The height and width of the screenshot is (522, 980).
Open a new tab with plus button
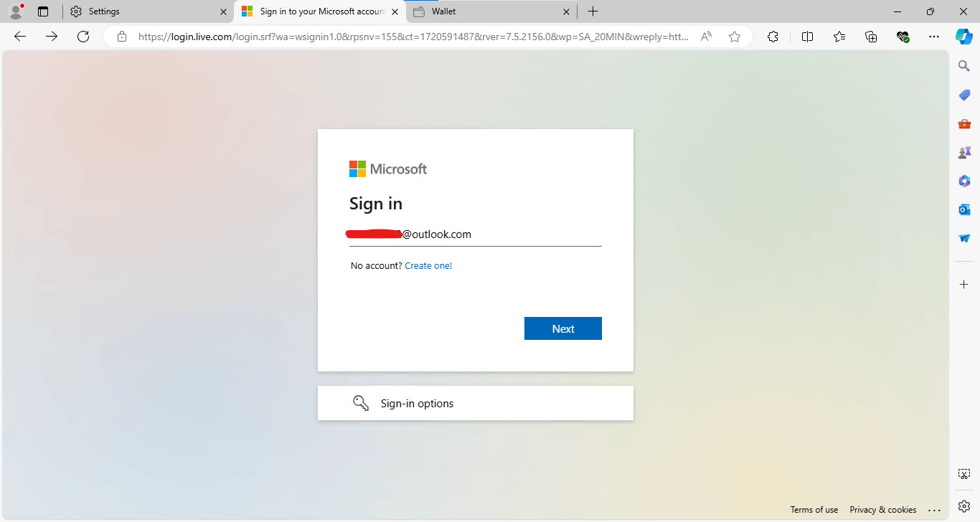(x=593, y=11)
